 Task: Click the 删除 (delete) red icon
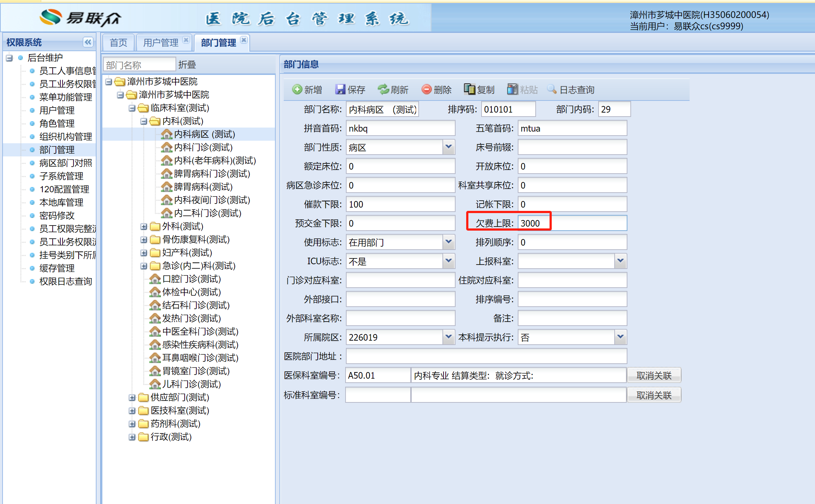coord(426,90)
